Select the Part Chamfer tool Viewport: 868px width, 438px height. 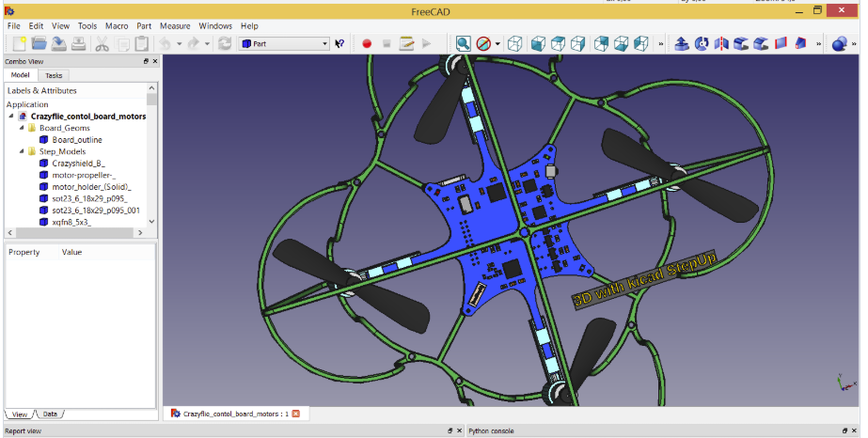pos(761,43)
